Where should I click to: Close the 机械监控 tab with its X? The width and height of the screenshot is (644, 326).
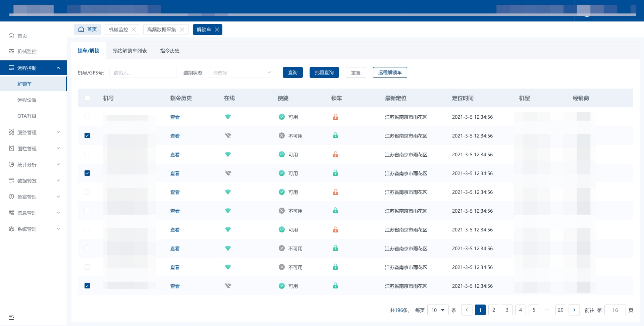point(134,30)
